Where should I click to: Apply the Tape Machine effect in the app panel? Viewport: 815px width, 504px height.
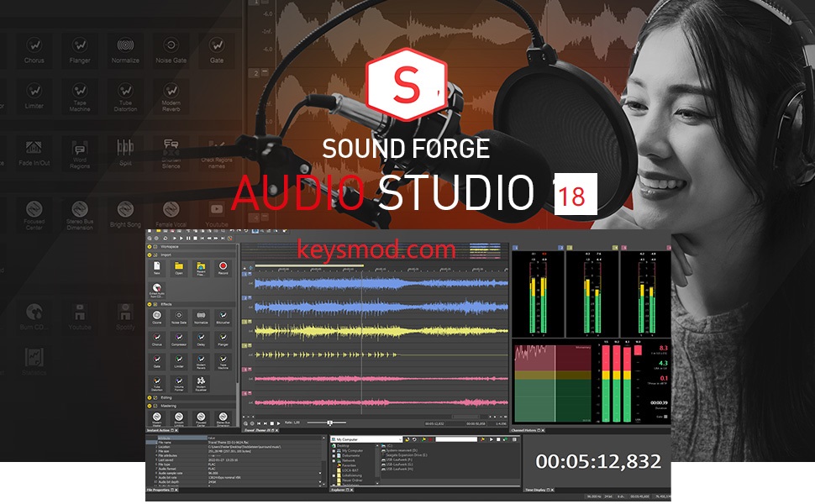pos(223,362)
